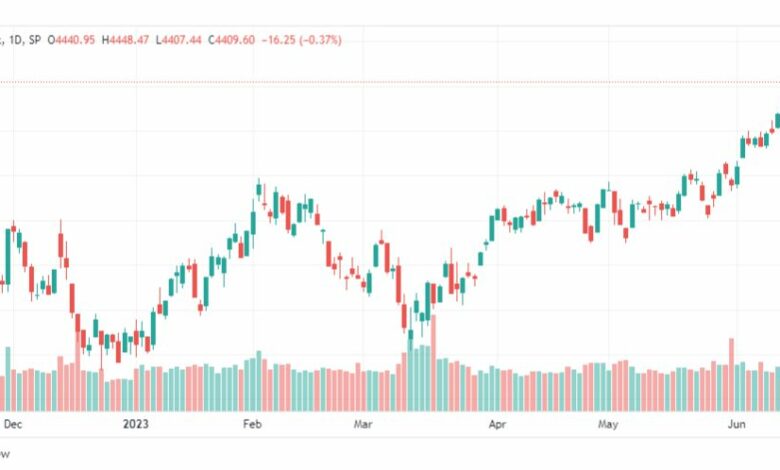Select the last green candlestick at the right edge
The height and width of the screenshot is (470, 780).
[x=777, y=120]
